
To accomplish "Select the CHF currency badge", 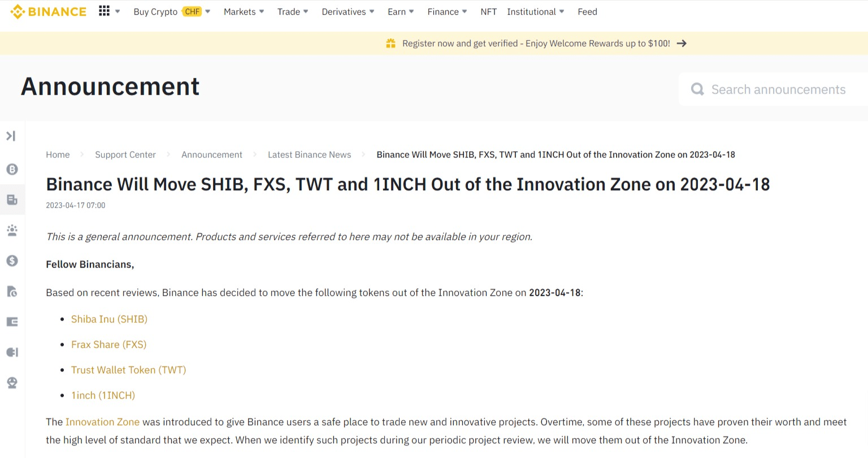I will coord(192,11).
